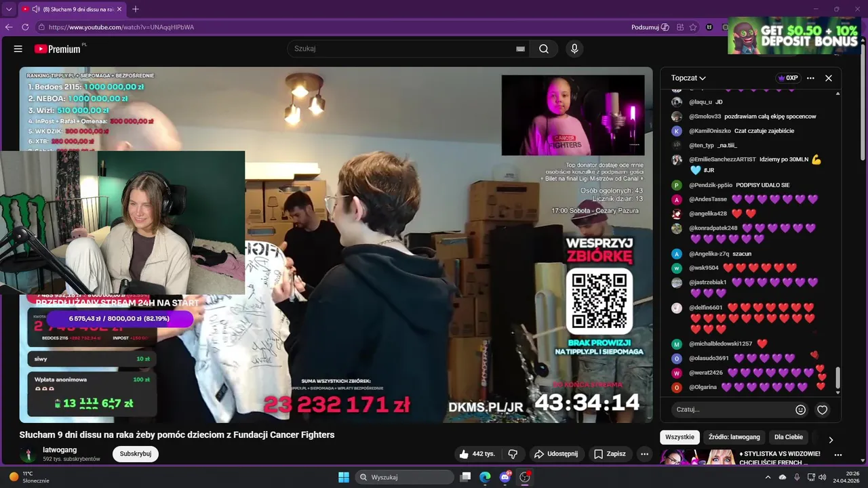The height and width of the screenshot is (488, 868).
Task: Open STYLISTKA VS WIDZOWIE recommended video thumbnail
Action: [696, 457]
